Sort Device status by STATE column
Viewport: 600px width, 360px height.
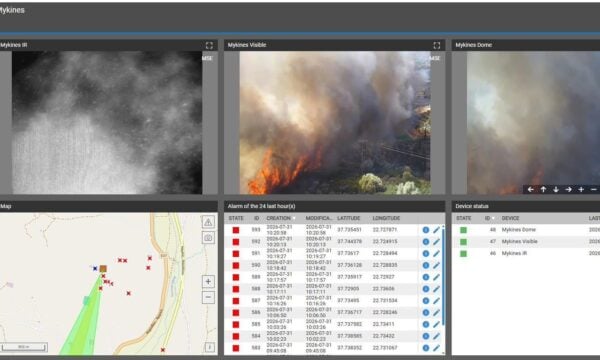(x=463, y=218)
